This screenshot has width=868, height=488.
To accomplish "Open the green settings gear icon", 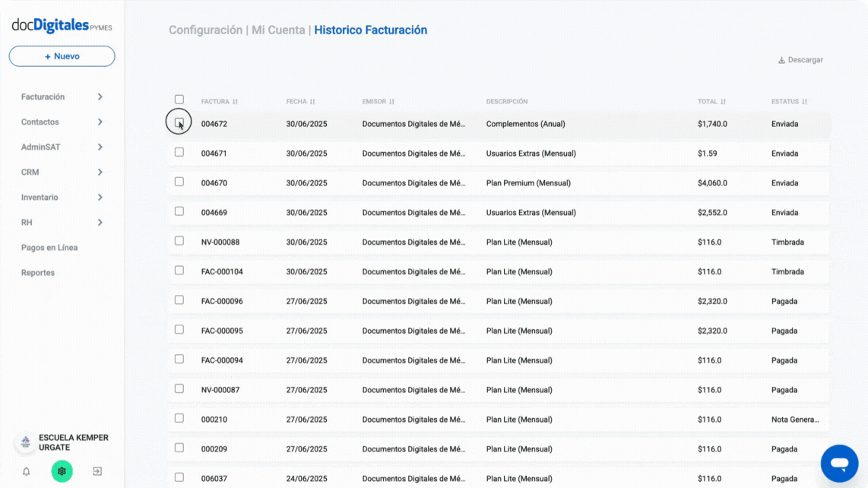I will [x=62, y=471].
